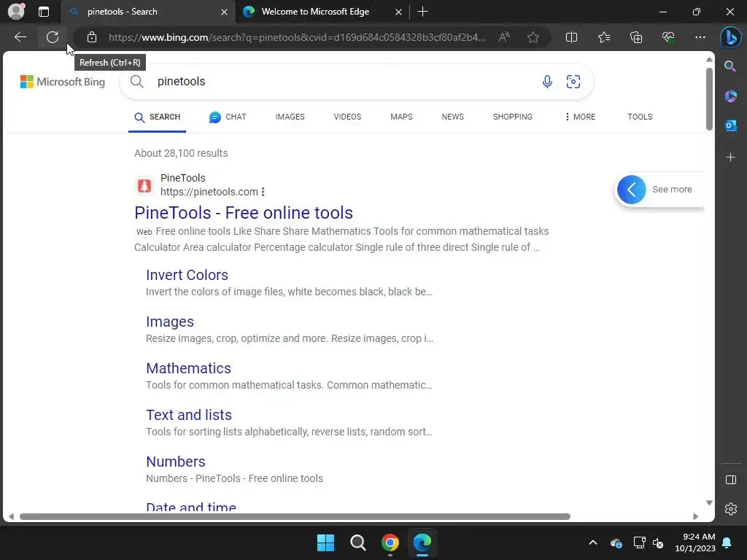
Task: Switch to IMAGES tab
Action: [290, 117]
